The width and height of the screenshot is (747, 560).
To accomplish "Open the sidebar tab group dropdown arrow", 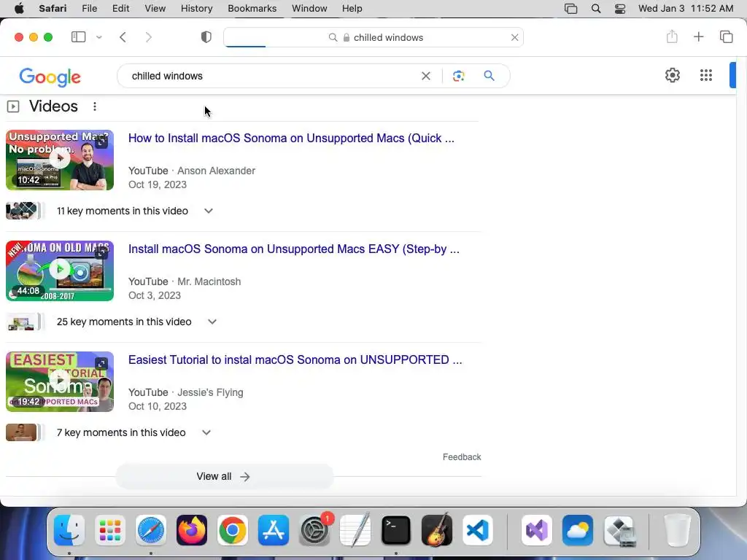I will click(x=99, y=37).
